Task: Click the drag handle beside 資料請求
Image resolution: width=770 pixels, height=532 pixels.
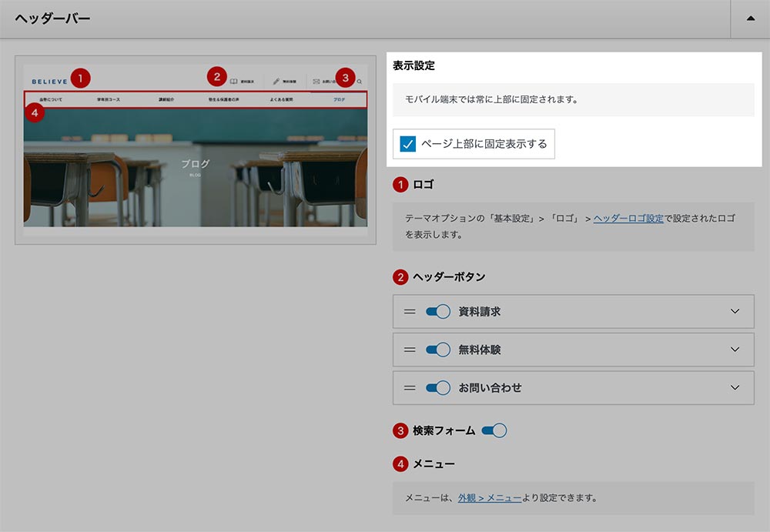Action: point(410,312)
